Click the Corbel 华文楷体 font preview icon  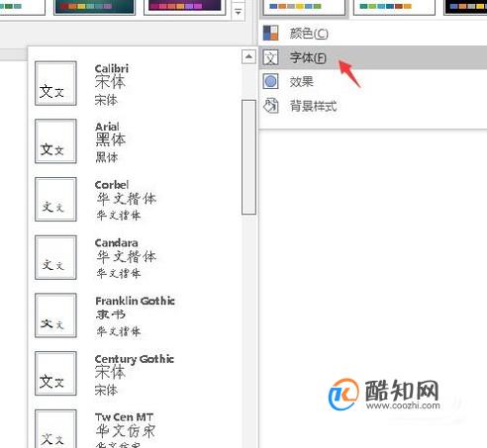coord(55,200)
